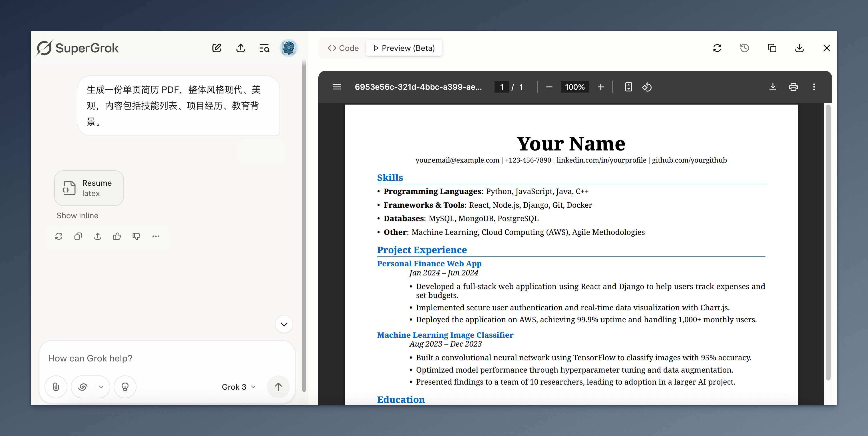Click the attach file paperclip icon
Viewport: 868px width, 436px height.
point(56,387)
